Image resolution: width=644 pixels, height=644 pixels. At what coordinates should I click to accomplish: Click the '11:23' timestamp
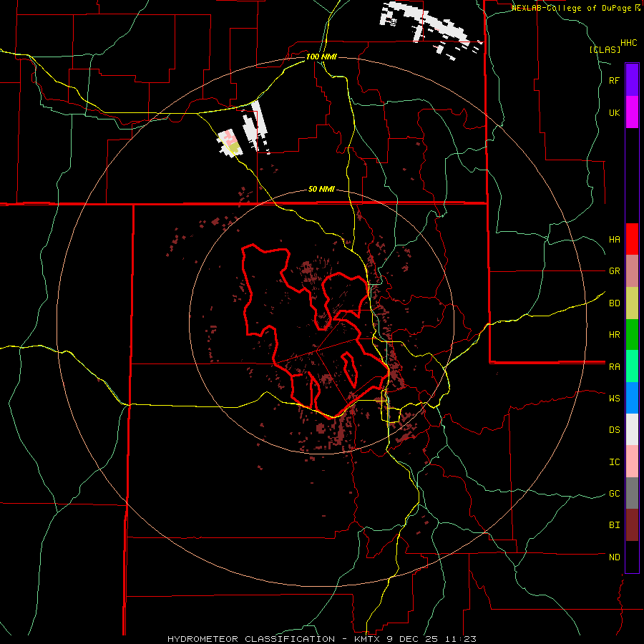[x=460, y=639]
